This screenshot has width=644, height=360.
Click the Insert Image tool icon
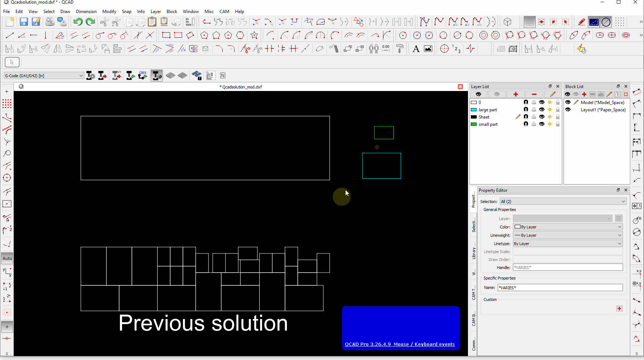(x=428, y=49)
